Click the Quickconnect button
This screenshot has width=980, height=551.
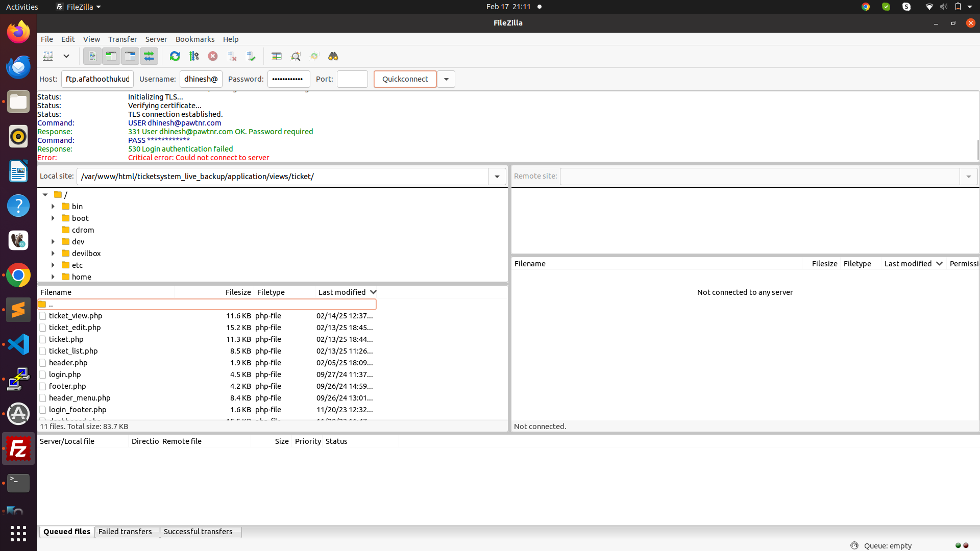(405, 79)
